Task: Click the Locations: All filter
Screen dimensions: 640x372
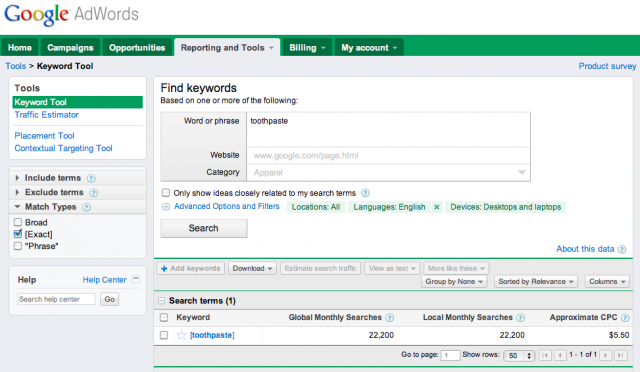Action: 316,207
